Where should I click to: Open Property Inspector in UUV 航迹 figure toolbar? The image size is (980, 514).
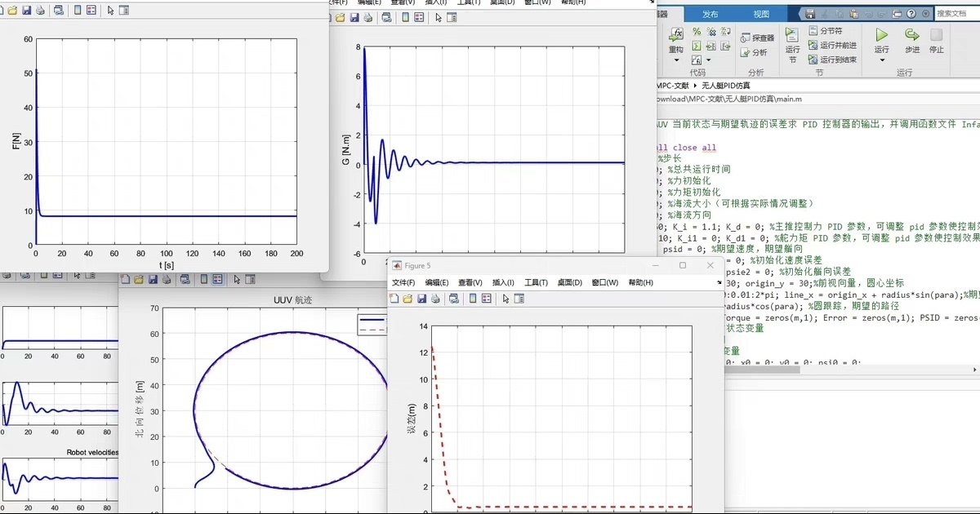(250, 279)
